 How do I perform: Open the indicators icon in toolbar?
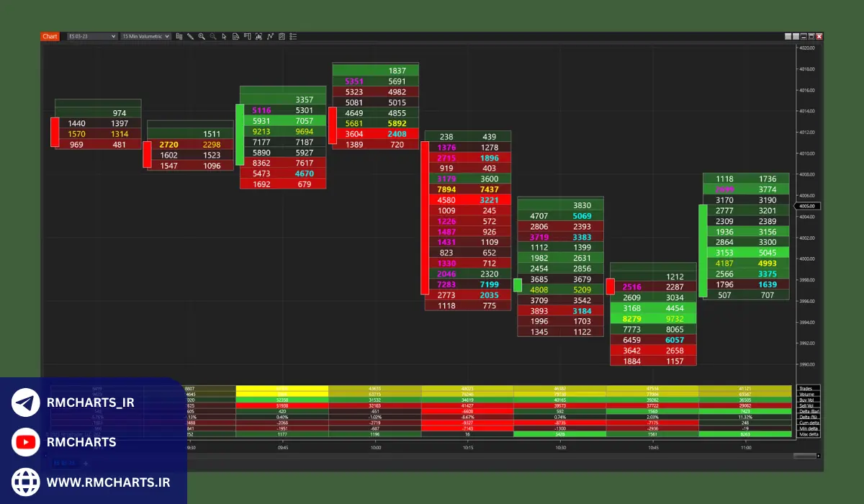click(x=270, y=36)
